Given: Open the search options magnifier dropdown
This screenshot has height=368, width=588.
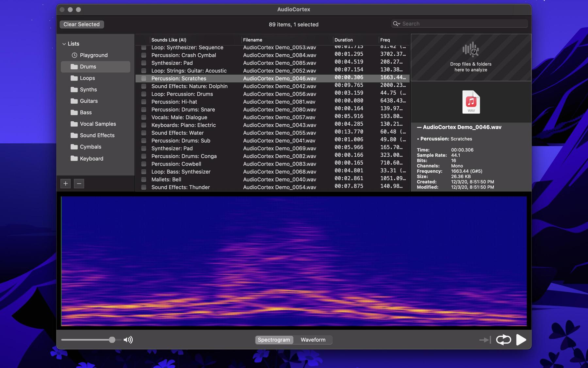Looking at the screenshot, I should coord(397,24).
